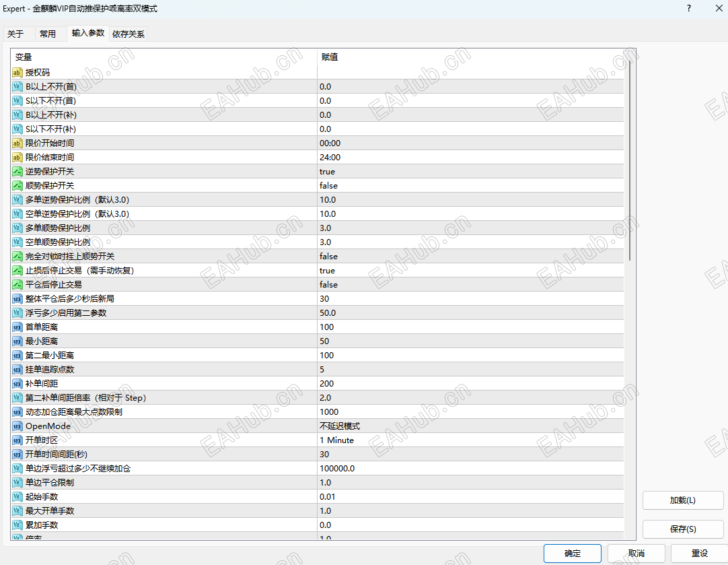728x565 pixels.
Task: Close the Expert dialog window
Action: click(x=719, y=8)
